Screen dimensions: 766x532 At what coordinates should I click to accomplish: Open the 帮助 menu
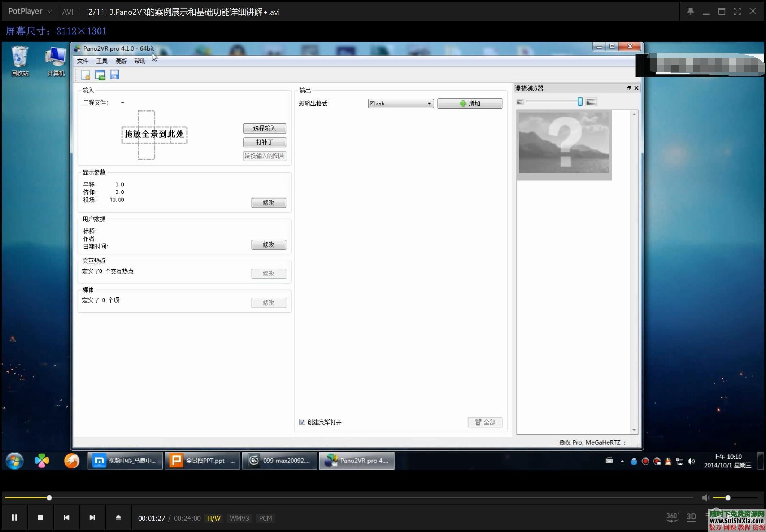click(140, 61)
